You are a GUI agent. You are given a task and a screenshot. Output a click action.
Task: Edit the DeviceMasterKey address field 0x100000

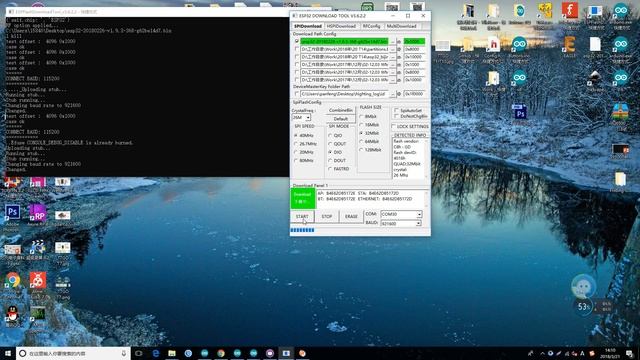click(414, 94)
